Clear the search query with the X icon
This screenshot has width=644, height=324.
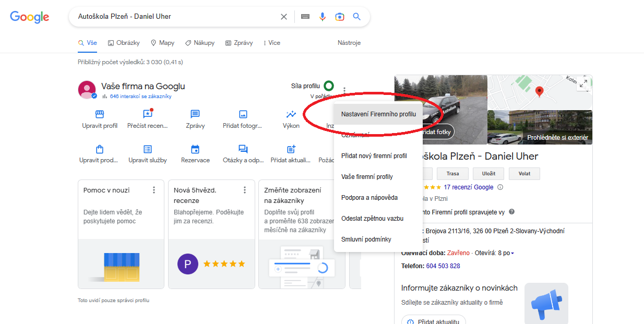[x=284, y=17]
